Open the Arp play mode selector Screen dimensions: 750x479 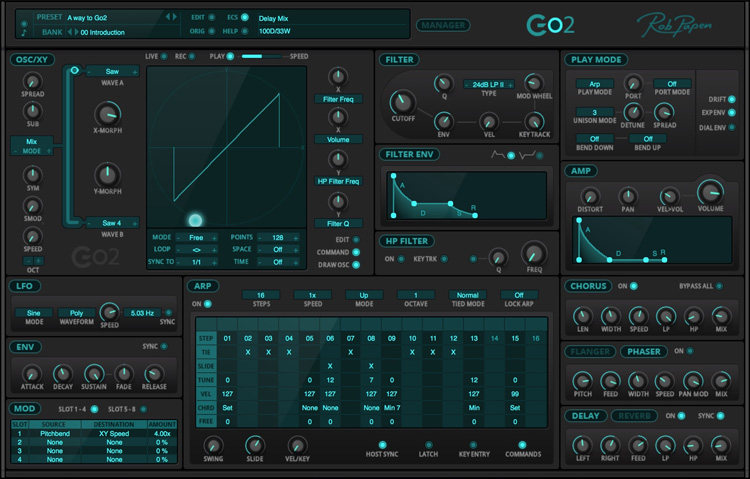(x=595, y=84)
